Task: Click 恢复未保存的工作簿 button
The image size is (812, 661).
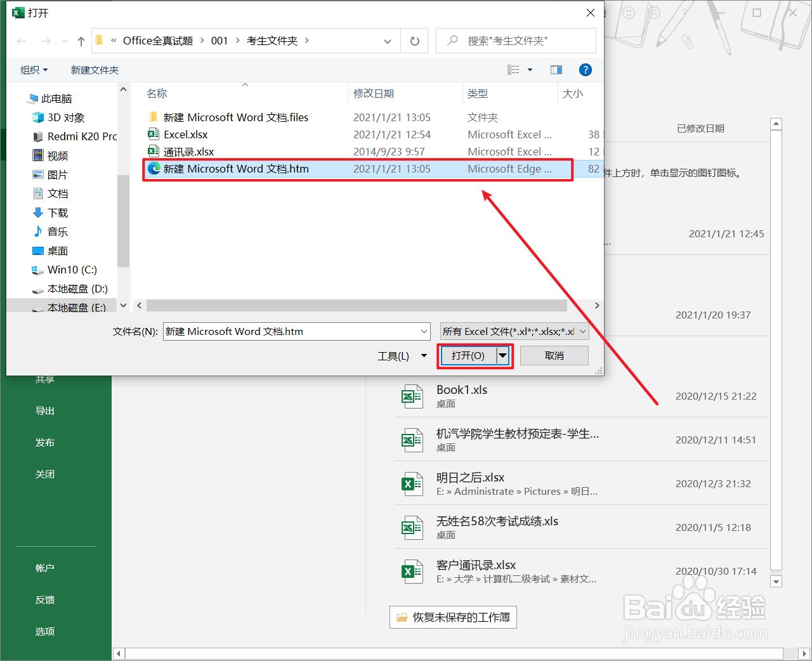Action: 453,617
